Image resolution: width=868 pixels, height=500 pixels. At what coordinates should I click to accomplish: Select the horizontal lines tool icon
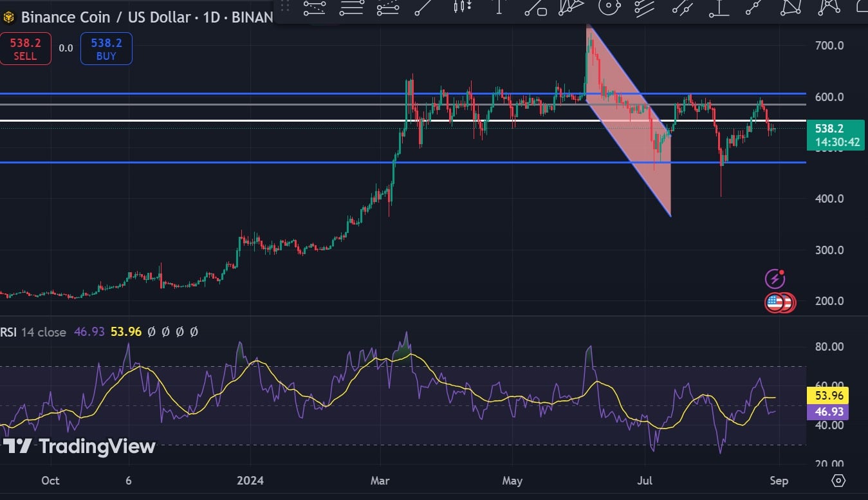click(352, 7)
